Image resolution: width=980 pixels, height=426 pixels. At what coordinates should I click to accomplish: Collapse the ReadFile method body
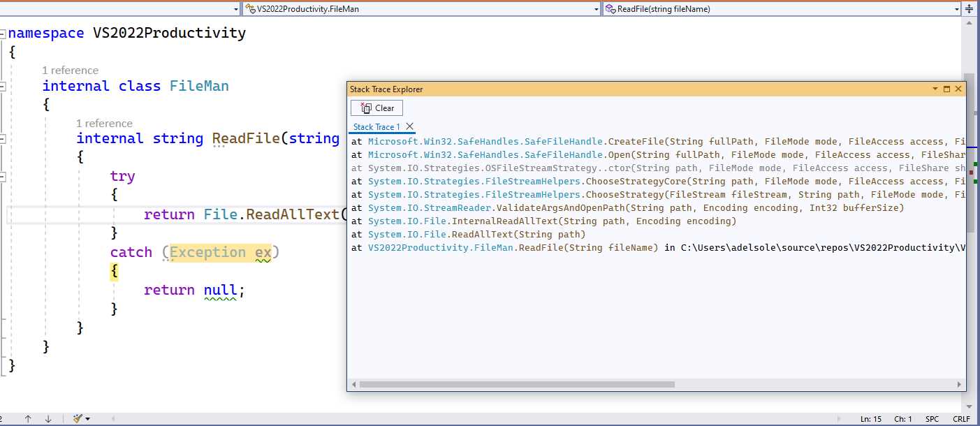pyautogui.click(x=3, y=138)
